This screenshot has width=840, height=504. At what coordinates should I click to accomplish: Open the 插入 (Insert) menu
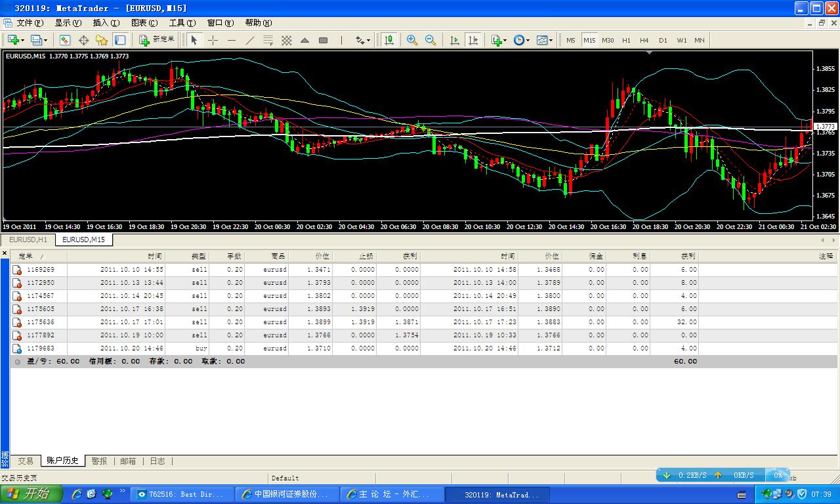pyautogui.click(x=106, y=22)
